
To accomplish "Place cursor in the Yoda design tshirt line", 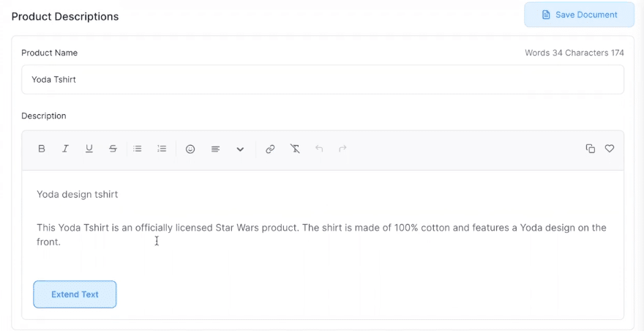I will point(78,194).
